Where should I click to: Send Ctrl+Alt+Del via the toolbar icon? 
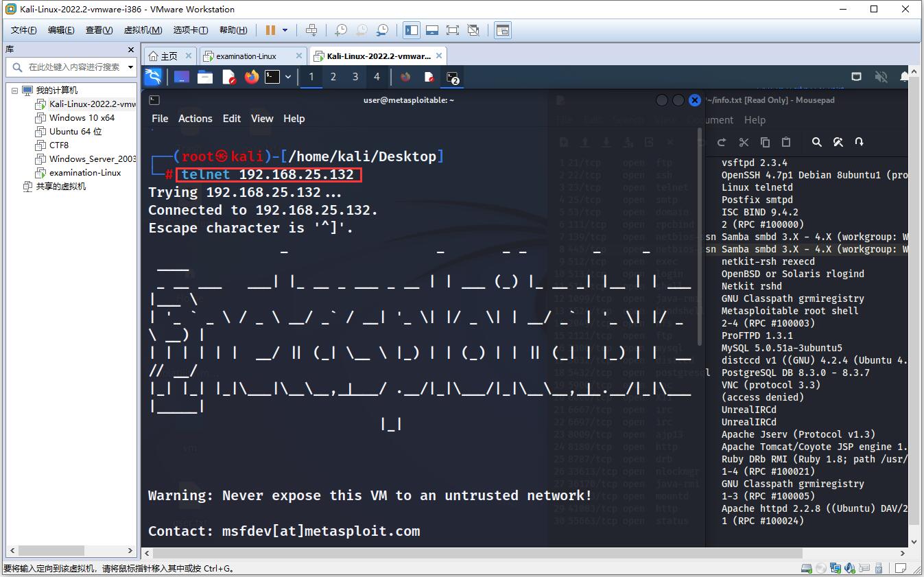[x=311, y=30]
